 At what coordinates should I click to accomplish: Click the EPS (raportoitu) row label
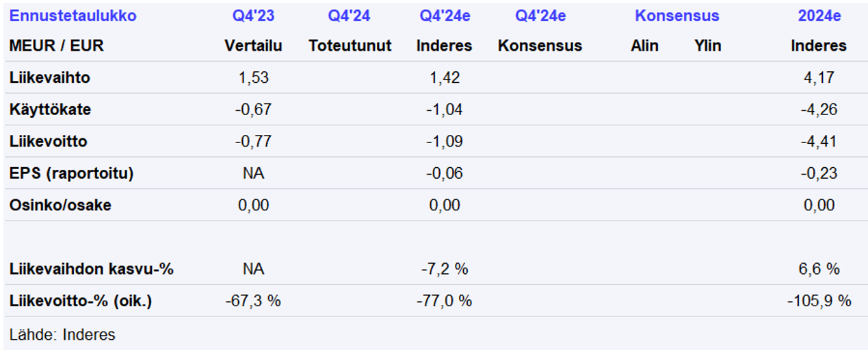72,173
